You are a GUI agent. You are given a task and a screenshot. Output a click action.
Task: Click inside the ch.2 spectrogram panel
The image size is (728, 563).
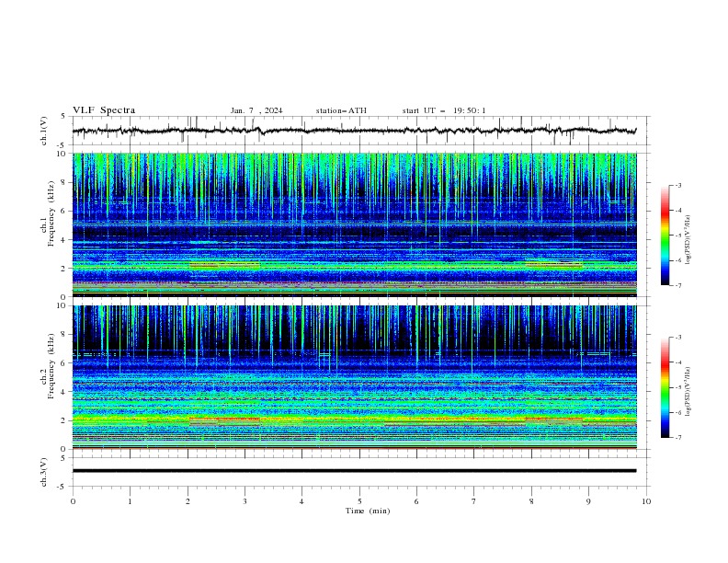point(354,377)
